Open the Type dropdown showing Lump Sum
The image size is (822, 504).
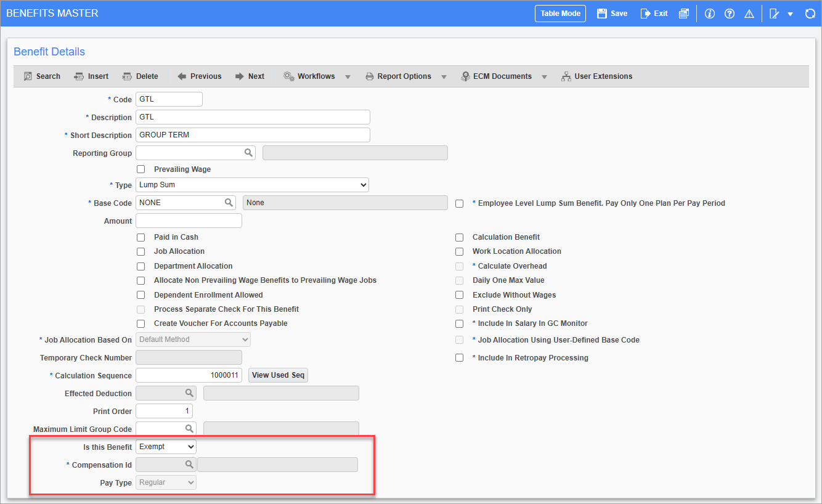(x=252, y=185)
